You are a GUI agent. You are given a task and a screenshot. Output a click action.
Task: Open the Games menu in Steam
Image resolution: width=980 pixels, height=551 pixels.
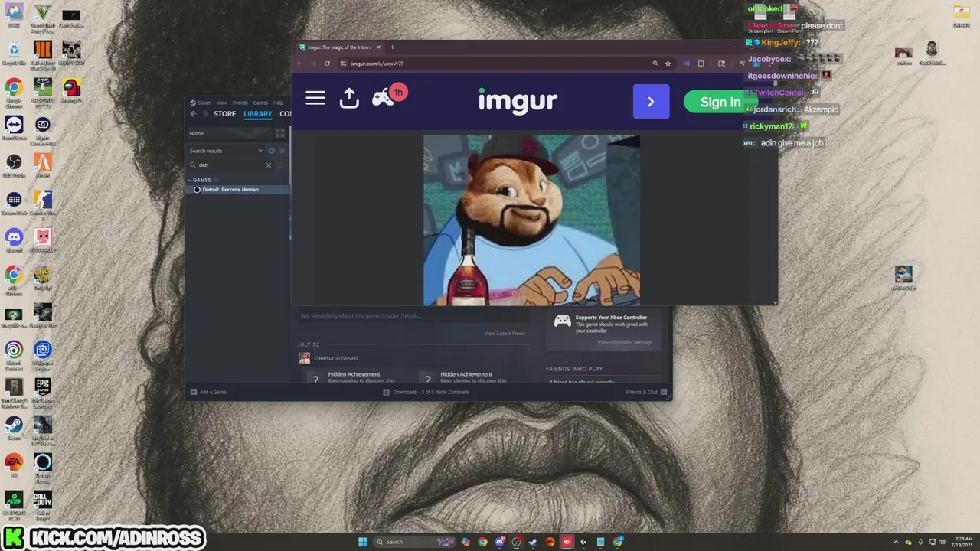pyautogui.click(x=260, y=103)
